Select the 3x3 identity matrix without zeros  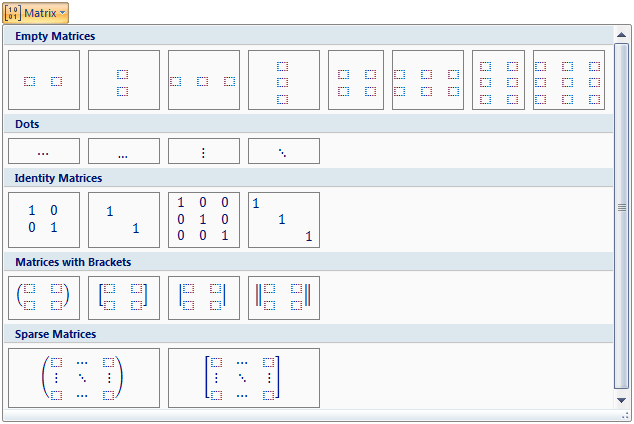[284, 220]
